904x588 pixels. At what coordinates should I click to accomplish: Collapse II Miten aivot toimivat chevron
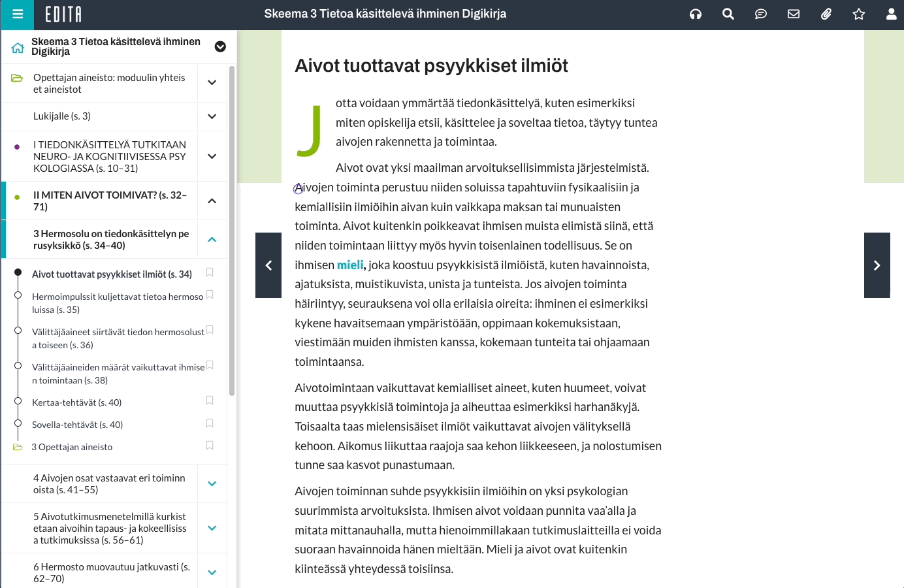(x=212, y=201)
